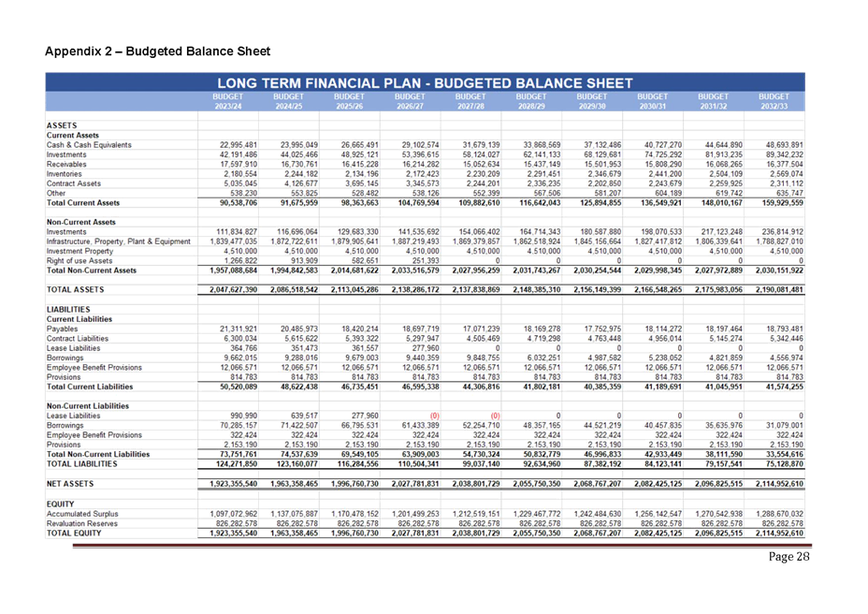Select the 'BUDGET 2025/26' column header

[349, 101]
